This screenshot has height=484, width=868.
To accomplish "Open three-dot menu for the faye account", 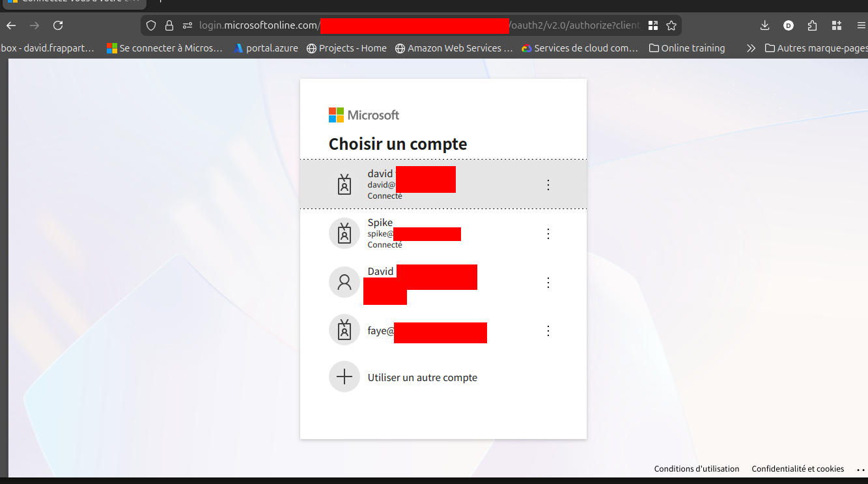I will click(548, 331).
